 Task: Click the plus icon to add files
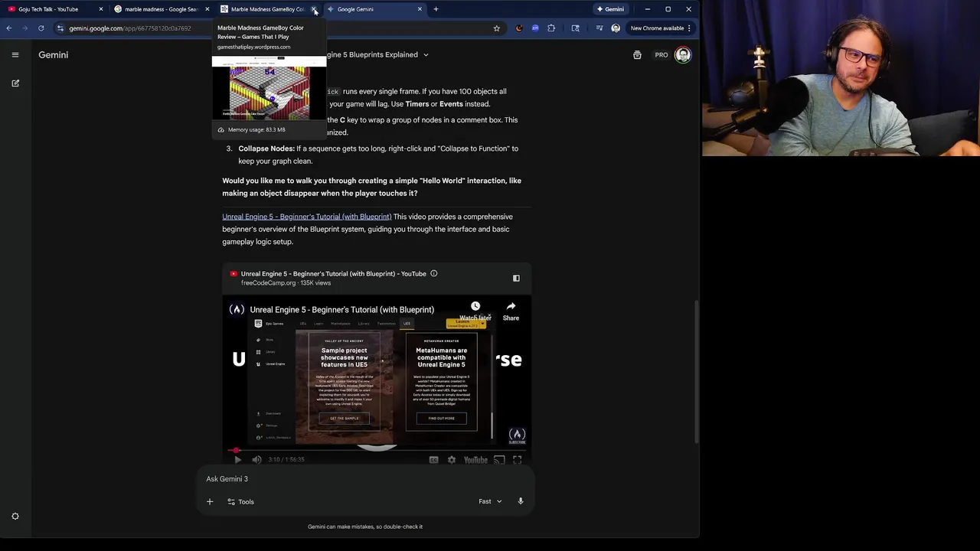pyautogui.click(x=210, y=502)
